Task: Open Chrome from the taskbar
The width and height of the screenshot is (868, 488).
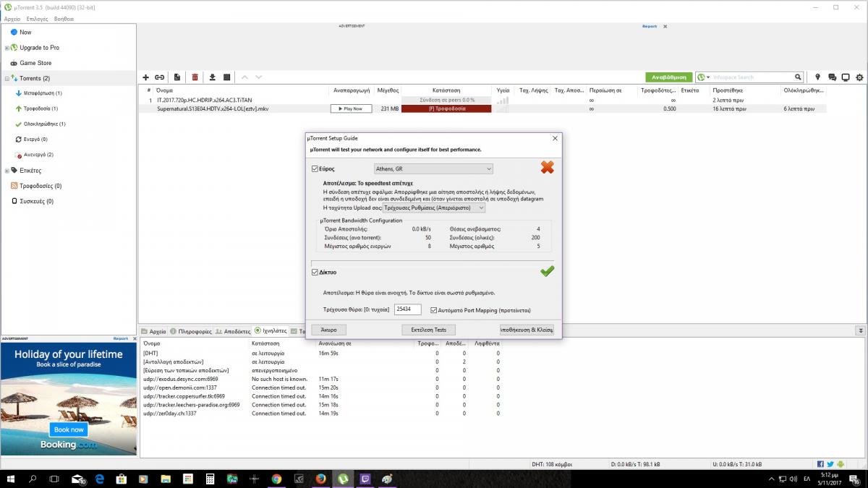Action: click(276, 479)
